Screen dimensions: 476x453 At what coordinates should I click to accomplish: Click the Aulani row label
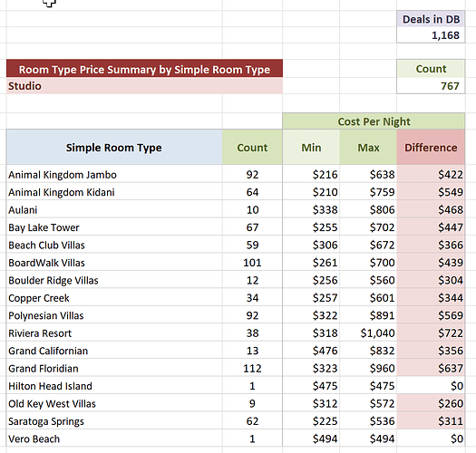click(x=114, y=209)
